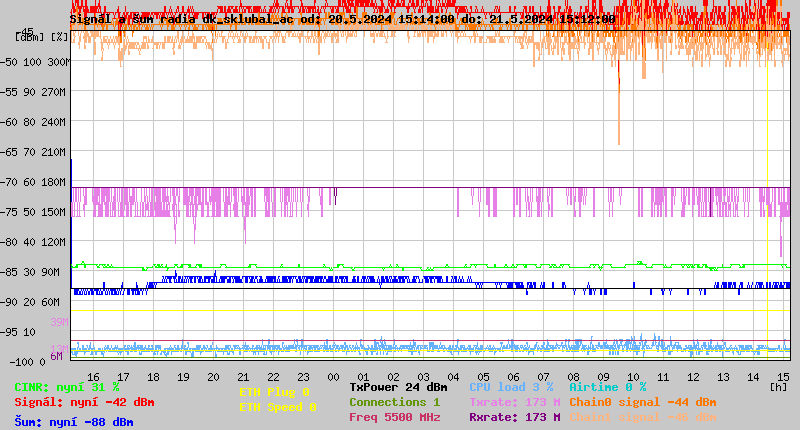Click the 'Txrate: 173 M' legend label

click(x=515, y=402)
